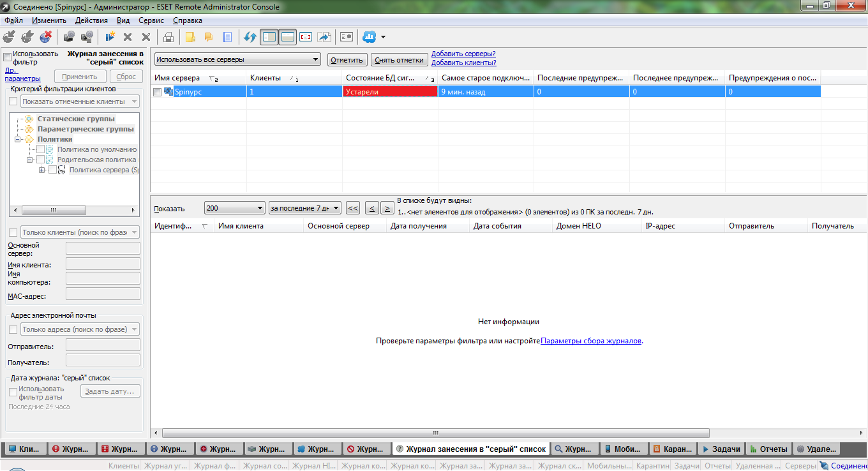Open the Сервис menu

[151, 20]
